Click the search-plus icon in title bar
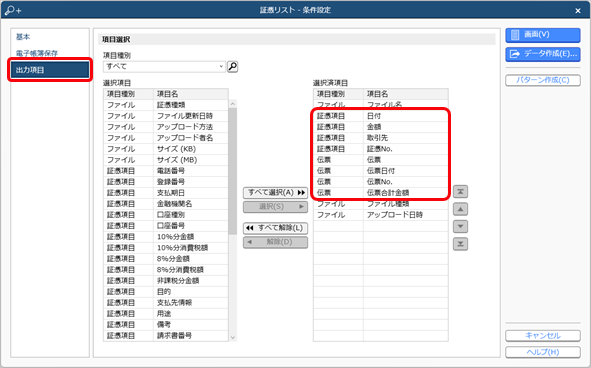This screenshot has width=591, height=368. coord(13,10)
